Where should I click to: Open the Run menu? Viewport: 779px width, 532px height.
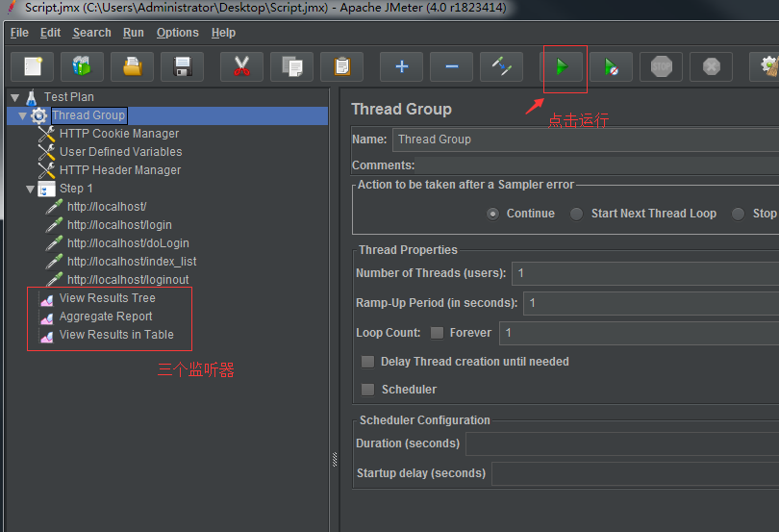point(133,33)
